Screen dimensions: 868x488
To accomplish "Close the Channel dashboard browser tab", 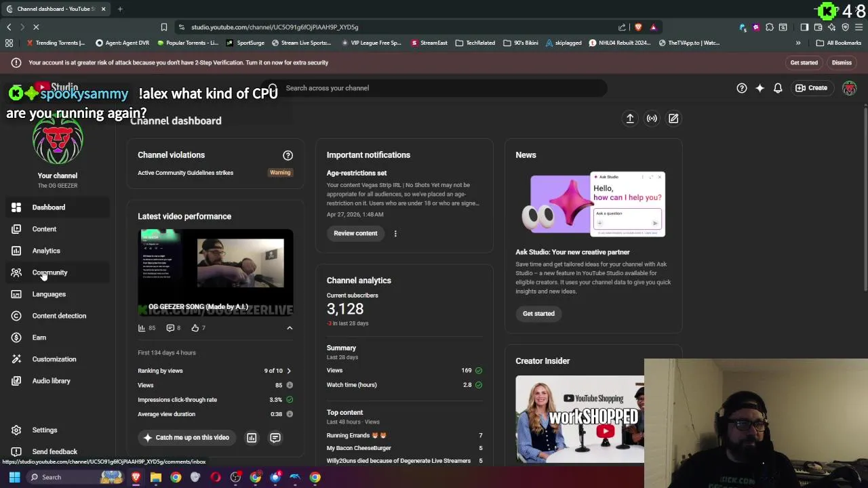I will pos(103,9).
